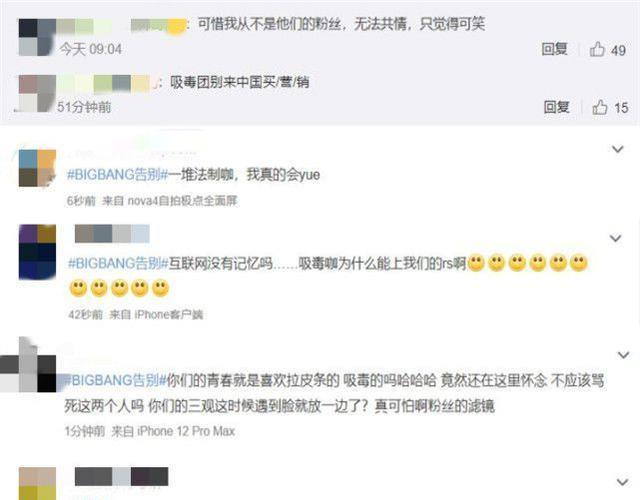Image resolution: width=640 pixels, height=500 pixels.
Task: View profile avatar on 你们的青春 post
Action: coord(28,365)
